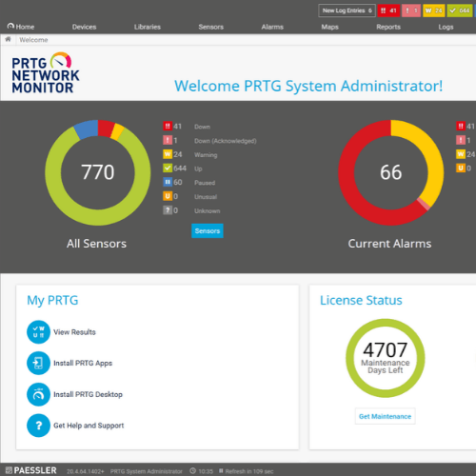Click red Down icon in Current Alarms legend
Screen dimensions: 476x476
click(x=461, y=126)
